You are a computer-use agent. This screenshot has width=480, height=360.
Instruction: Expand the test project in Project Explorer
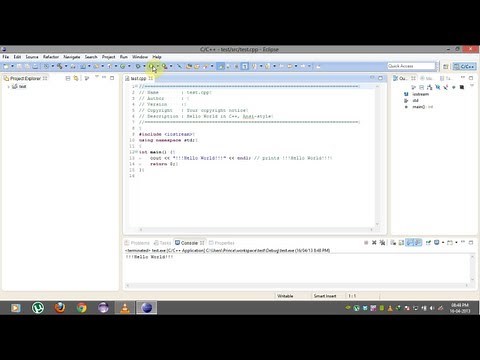click(x=8, y=87)
